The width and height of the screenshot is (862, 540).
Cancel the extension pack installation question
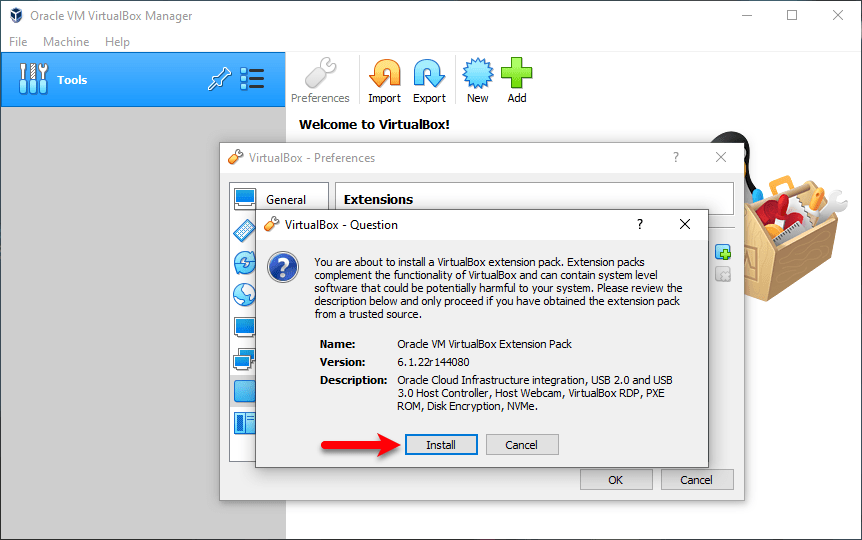pyautogui.click(x=522, y=445)
